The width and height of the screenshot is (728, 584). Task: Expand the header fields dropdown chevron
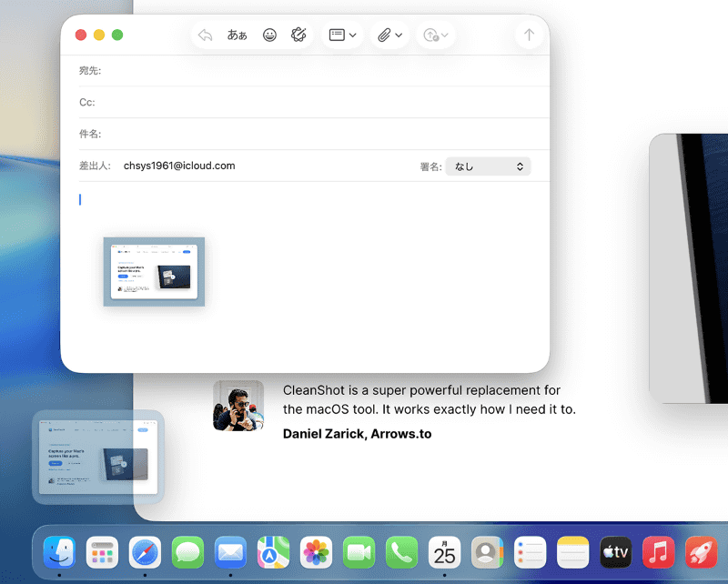click(x=353, y=35)
